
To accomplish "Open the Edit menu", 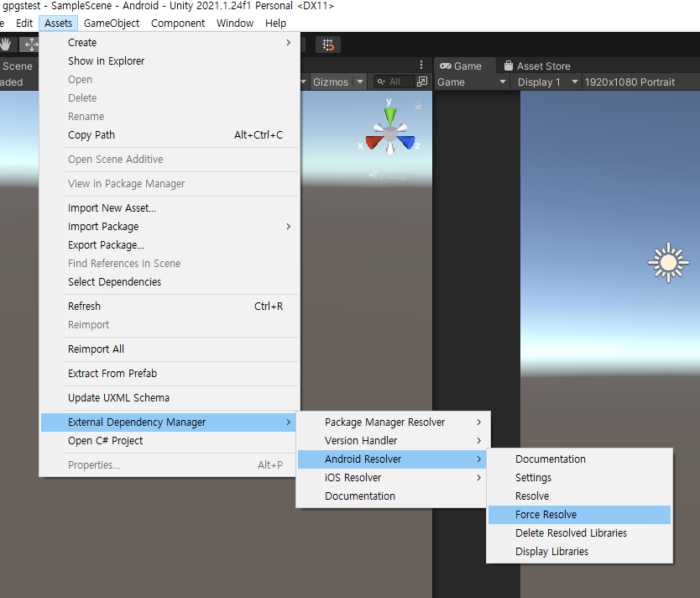I will click(x=24, y=24).
